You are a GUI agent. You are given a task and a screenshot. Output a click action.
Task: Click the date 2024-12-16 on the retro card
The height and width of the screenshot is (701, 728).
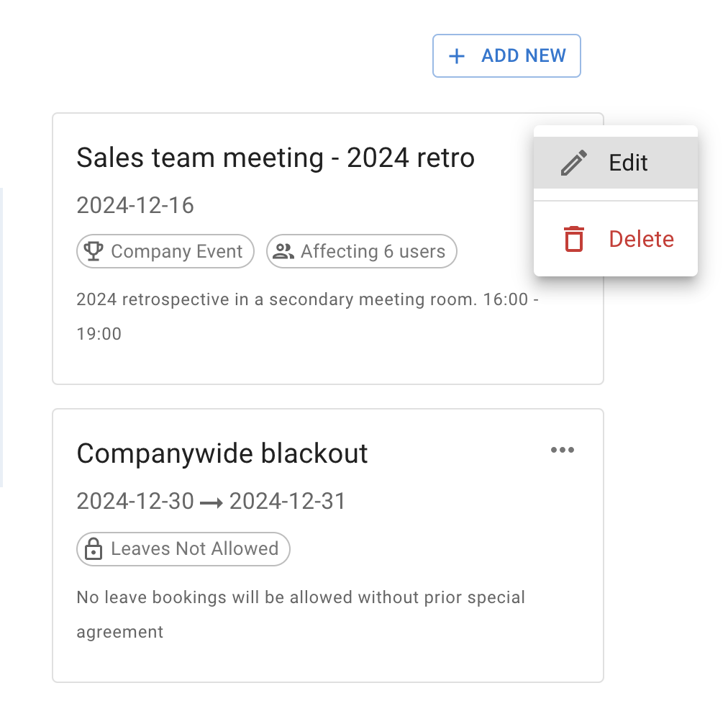(x=135, y=205)
